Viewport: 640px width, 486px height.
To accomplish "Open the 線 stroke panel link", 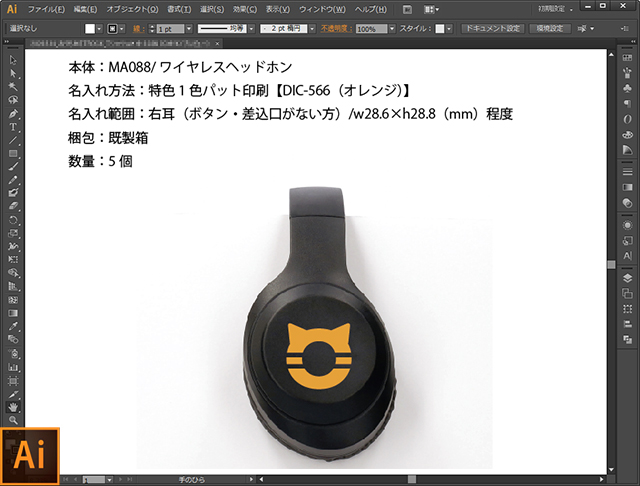I will (138, 29).
